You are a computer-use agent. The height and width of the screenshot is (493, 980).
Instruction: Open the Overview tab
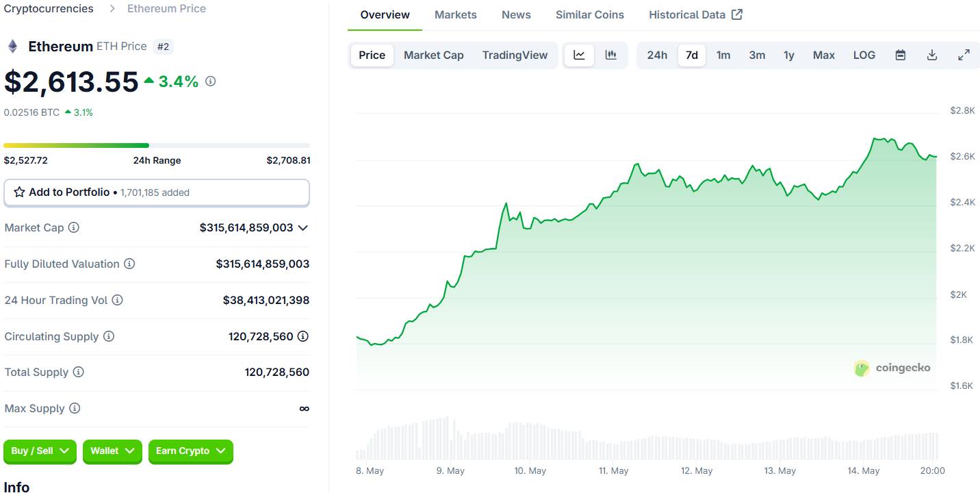click(x=385, y=14)
